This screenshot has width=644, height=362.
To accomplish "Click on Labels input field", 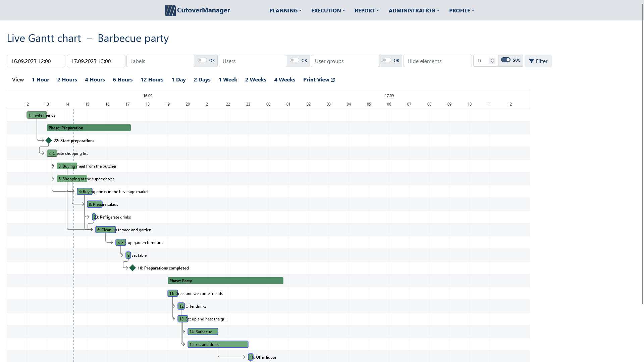I will pyautogui.click(x=161, y=61).
